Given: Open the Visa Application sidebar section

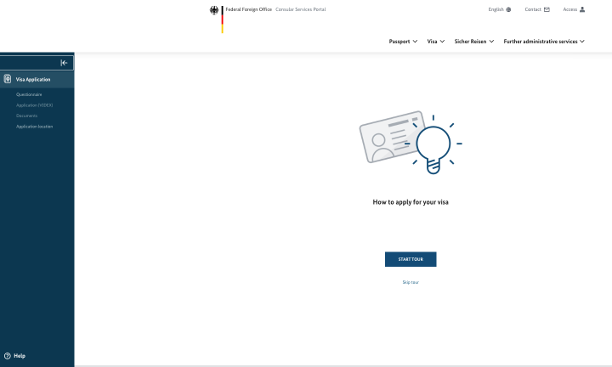Looking at the screenshot, I should pos(37,79).
